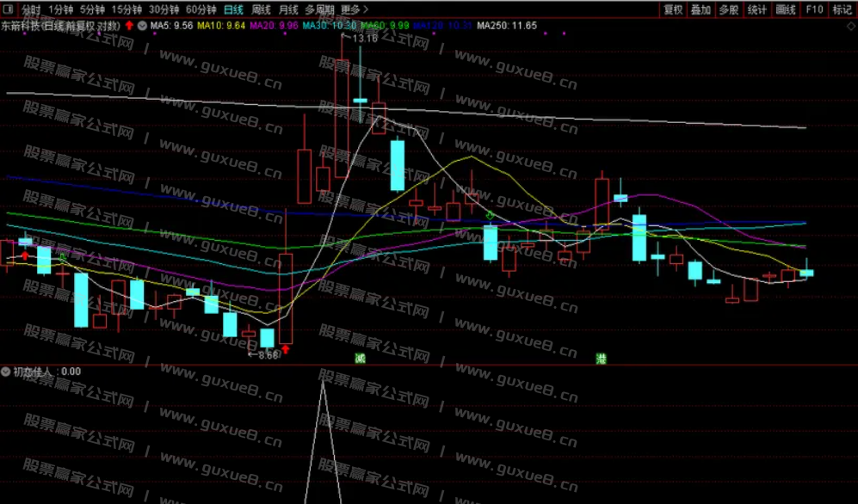
Task: Click the red up arrow beside stock name
Action: [x=129, y=26]
